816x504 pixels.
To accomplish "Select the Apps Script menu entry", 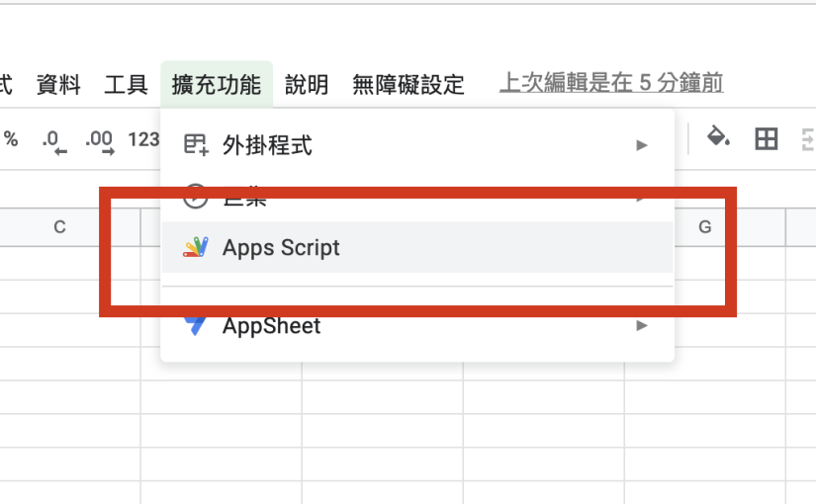I will (x=281, y=247).
